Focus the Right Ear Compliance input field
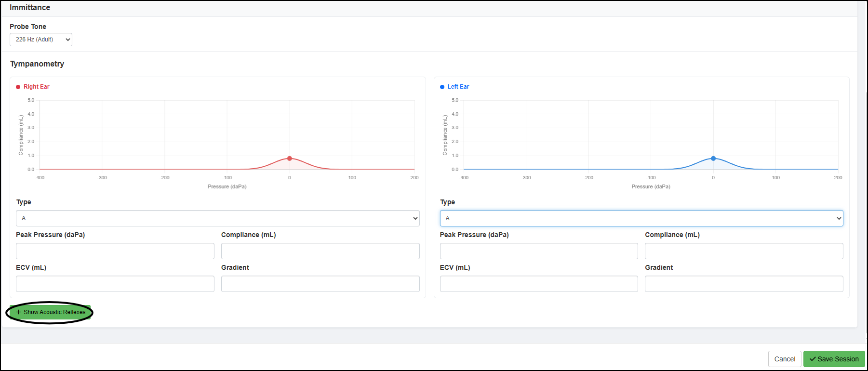Screen dimensions: 868x371 pos(320,251)
